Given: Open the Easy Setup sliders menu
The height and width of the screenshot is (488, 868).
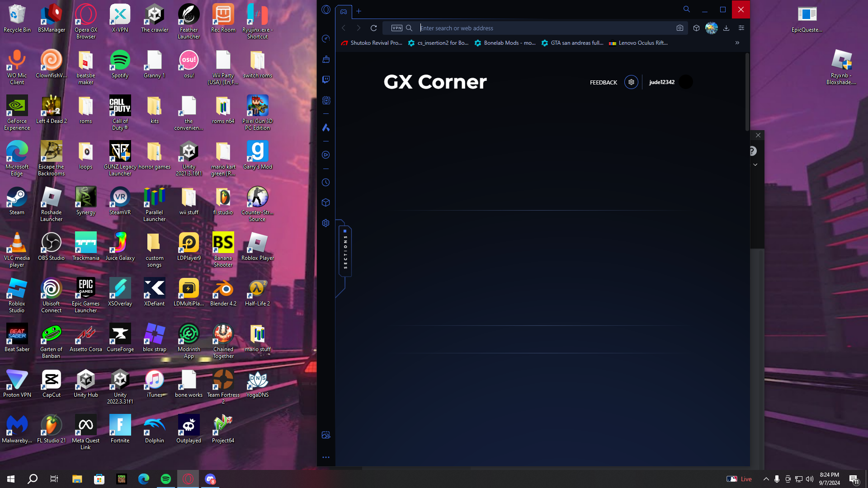Looking at the screenshot, I should [741, 28].
